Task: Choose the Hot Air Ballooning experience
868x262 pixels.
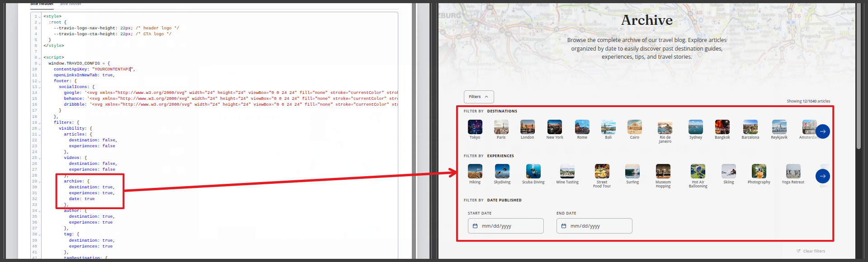Action: (x=698, y=172)
